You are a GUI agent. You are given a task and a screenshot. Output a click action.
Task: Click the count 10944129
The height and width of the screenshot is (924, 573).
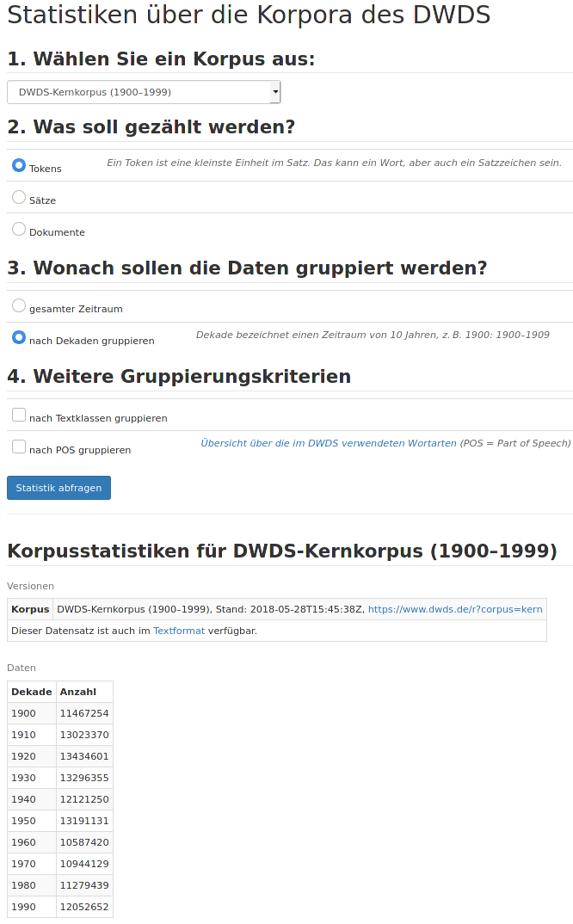(84, 864)
